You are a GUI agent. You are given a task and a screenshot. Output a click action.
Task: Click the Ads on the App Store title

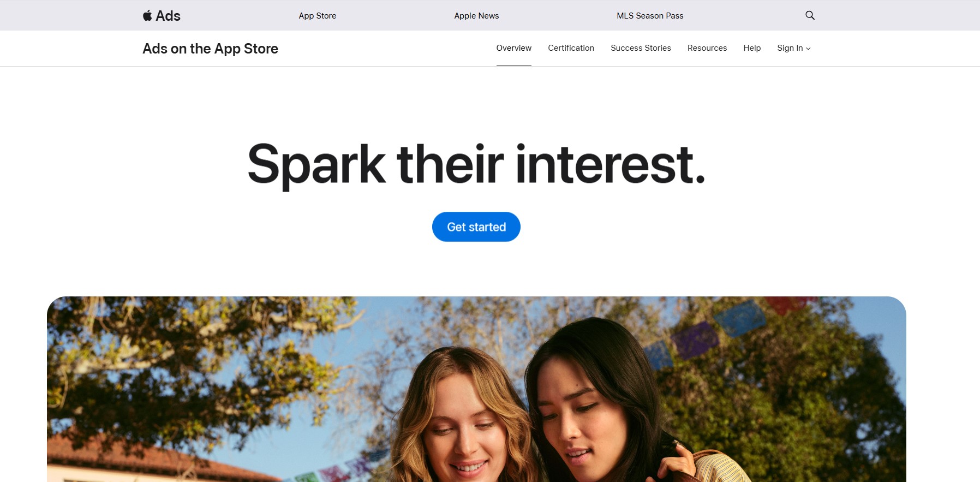(x=210, y=49)
